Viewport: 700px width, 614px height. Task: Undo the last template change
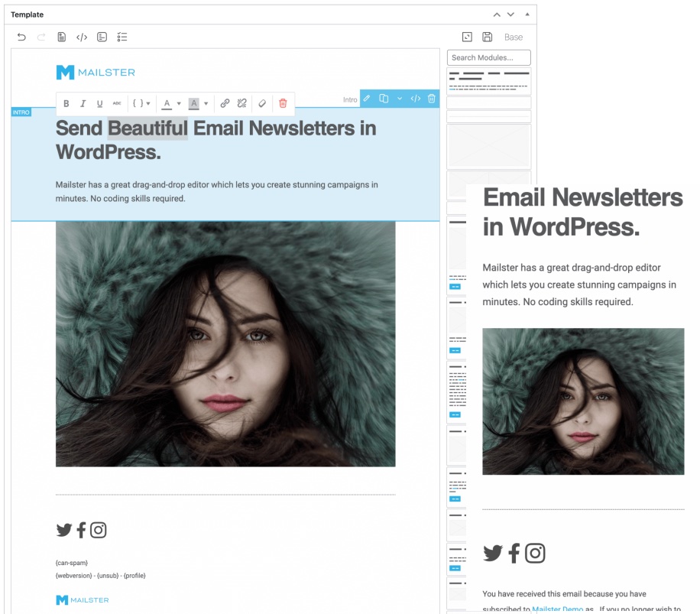[x=21, y=37]
